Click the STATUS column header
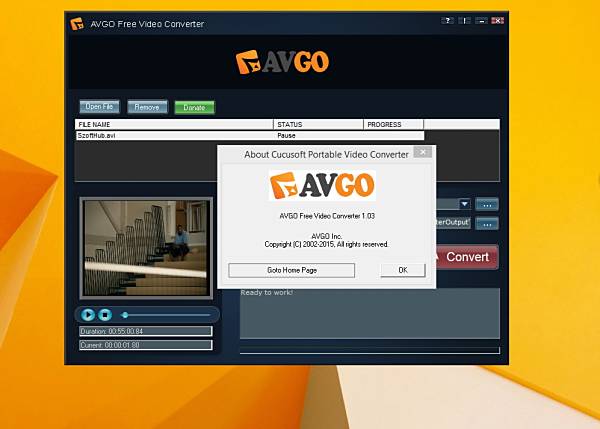Image resolution: width=600 pixels, height=429 pixels. coord(318,124)
